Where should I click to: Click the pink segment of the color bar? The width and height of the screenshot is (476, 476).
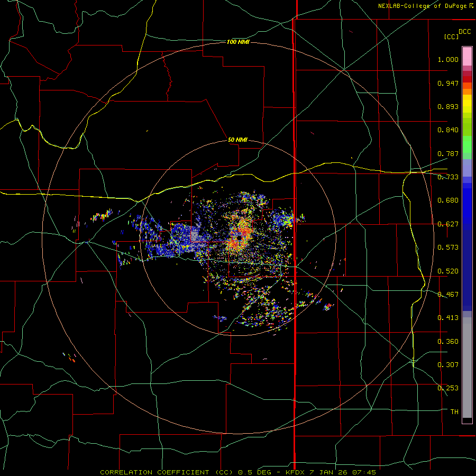(467, 57)
